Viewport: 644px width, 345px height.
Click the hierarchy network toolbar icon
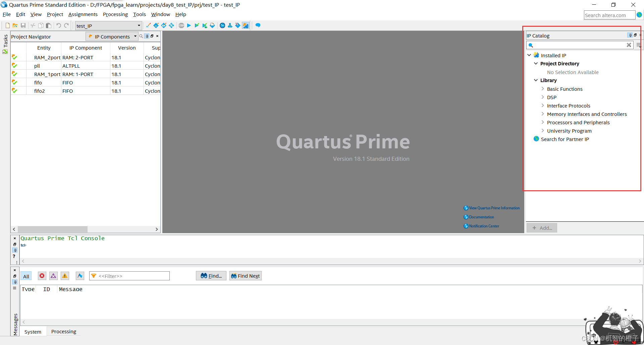(x=230, y=25)
